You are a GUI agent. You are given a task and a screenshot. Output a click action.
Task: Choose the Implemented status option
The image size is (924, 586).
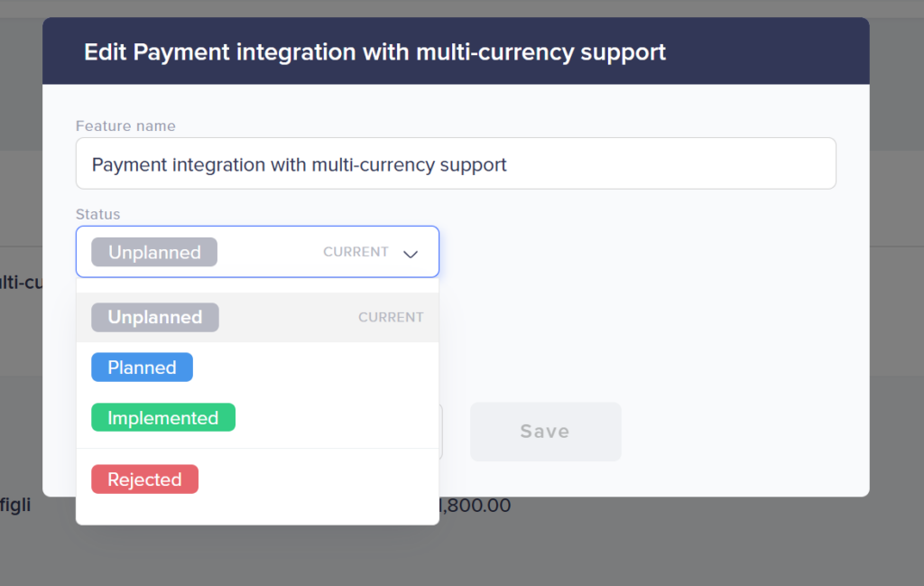257,418
